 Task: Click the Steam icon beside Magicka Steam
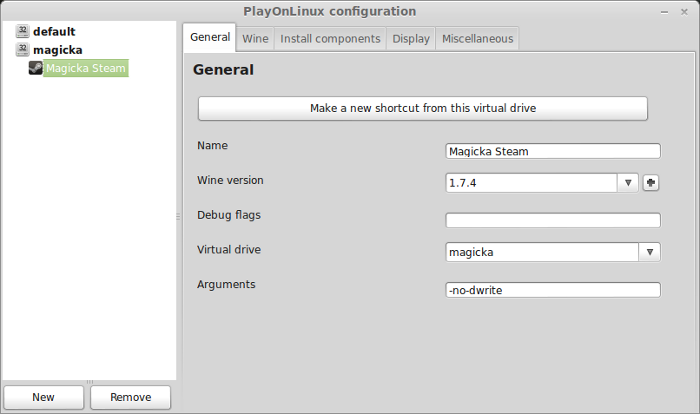coord(35,68)
